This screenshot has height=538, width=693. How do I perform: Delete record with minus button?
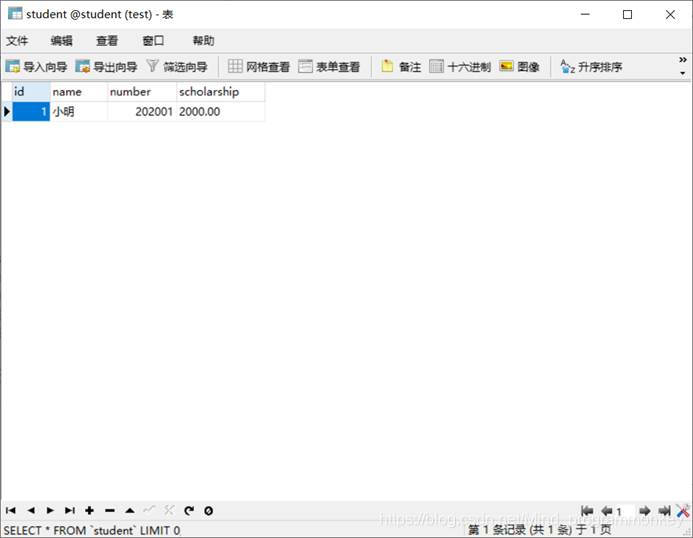pyautogui.click(x=110, y=511)
